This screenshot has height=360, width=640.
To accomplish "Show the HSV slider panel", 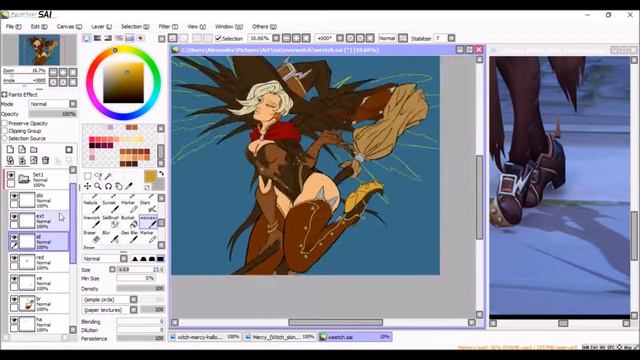I will coord(108,38).
